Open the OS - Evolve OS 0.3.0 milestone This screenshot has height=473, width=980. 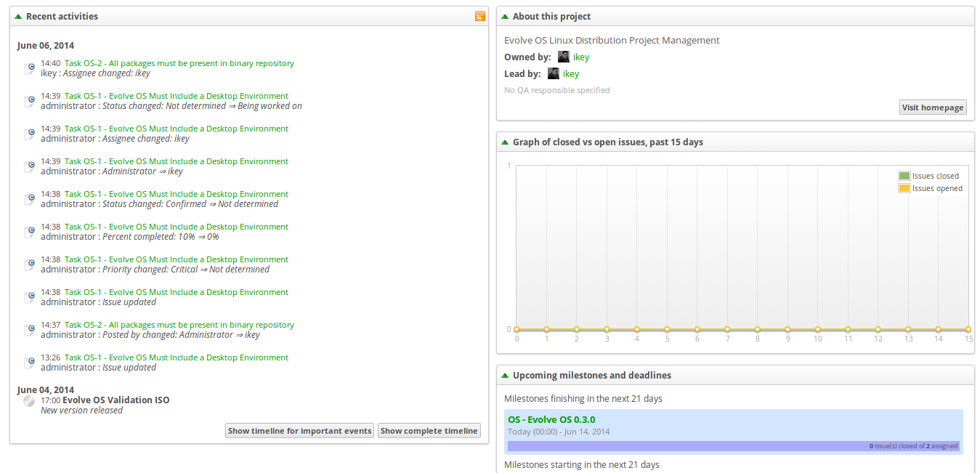point(551,419)
